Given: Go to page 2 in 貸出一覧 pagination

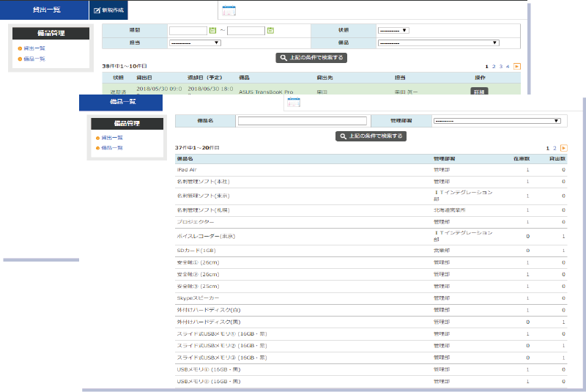Looking at the screenshot, I should [494, 67].
